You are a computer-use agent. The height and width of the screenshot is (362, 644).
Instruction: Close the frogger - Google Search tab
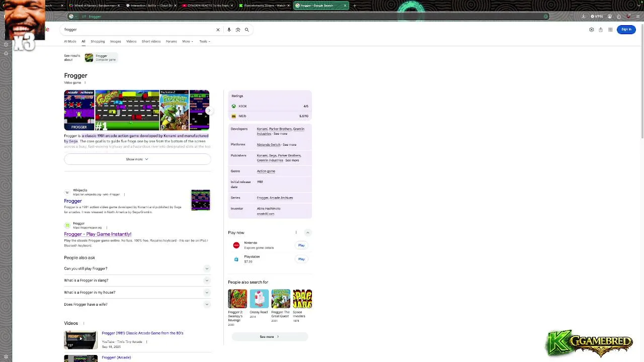pyautogui.click(x=345, y=6)
